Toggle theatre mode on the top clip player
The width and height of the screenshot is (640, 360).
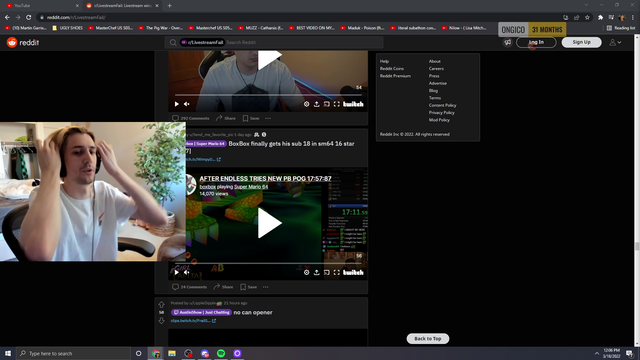327,104
